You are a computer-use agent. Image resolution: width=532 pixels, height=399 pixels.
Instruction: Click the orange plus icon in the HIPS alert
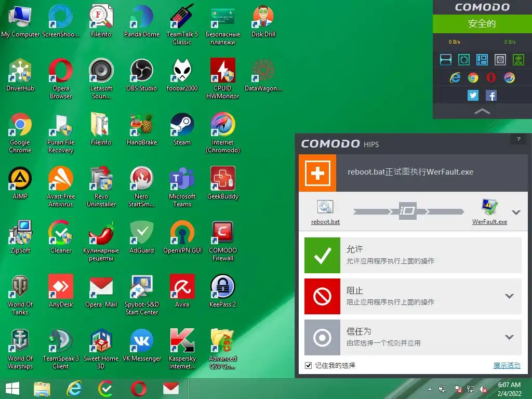click(x=317, y=173)
